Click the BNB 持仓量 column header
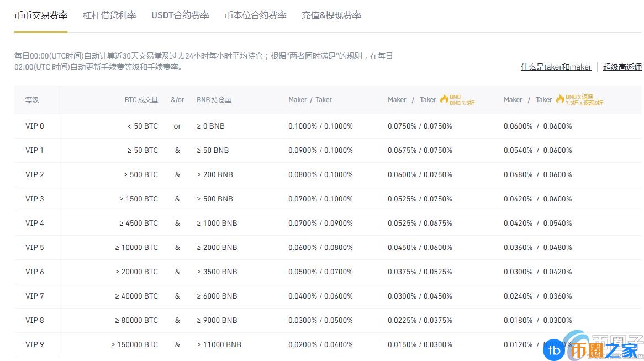Screen dimensions: 644x361 tap(214, 100)
